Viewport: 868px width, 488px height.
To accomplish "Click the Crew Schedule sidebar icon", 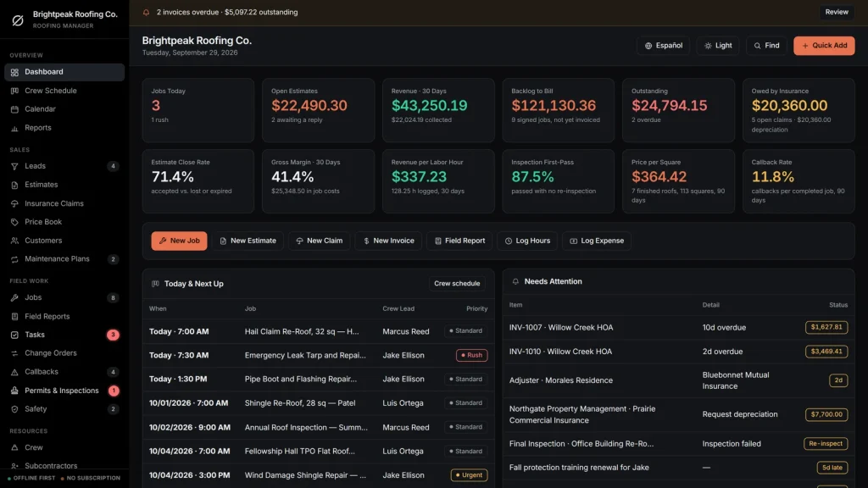I will coord(14,91).
